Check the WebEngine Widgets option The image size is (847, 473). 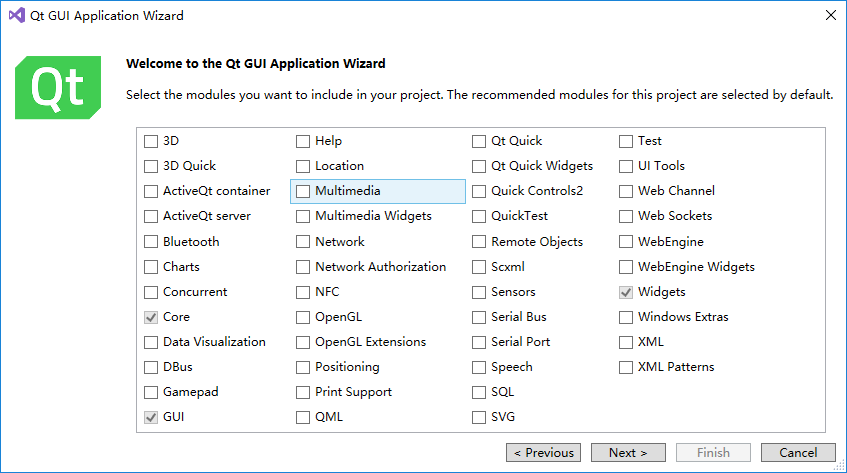(x=627, y=267)
